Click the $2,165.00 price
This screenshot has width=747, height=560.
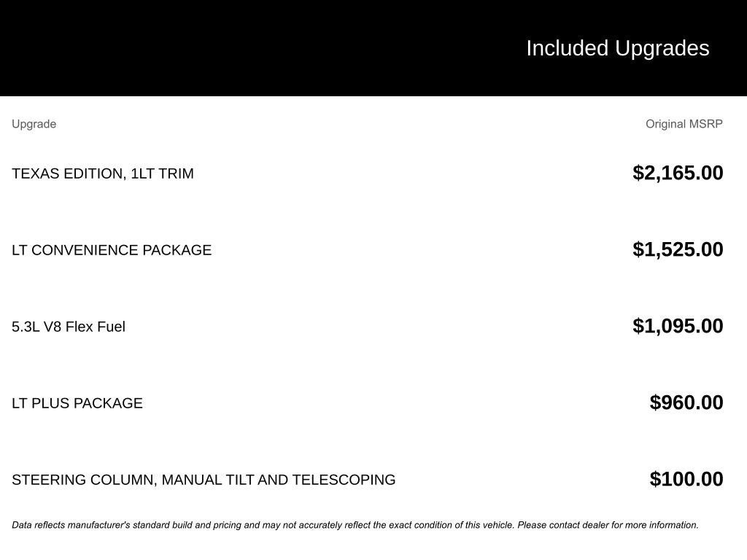[678, 173]
